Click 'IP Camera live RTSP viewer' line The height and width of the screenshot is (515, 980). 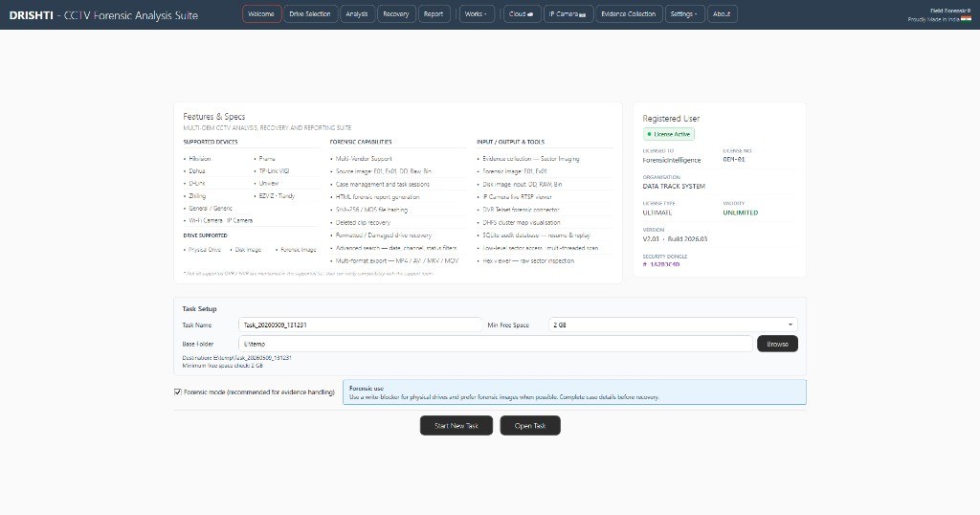(517, 197)
